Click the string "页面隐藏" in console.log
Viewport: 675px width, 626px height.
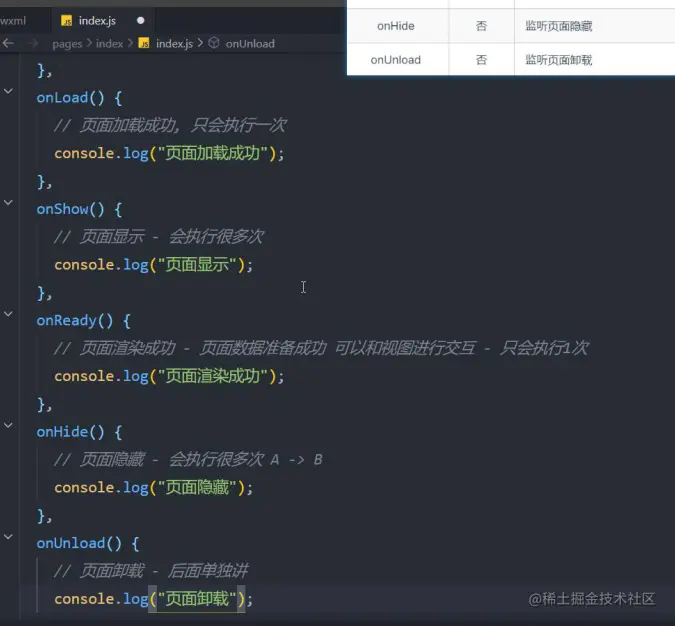point(197,487)
